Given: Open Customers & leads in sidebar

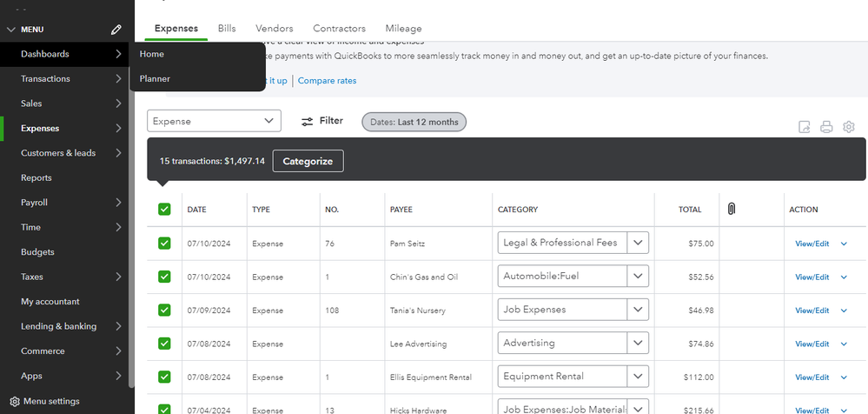Looking at the screenshot, I should (x=65, y=153).
